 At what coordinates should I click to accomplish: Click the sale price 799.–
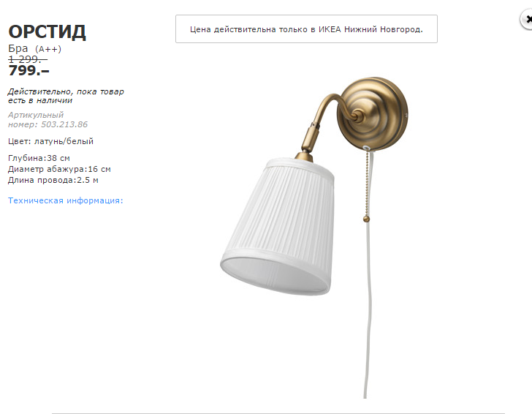click(x=28, y=71)
